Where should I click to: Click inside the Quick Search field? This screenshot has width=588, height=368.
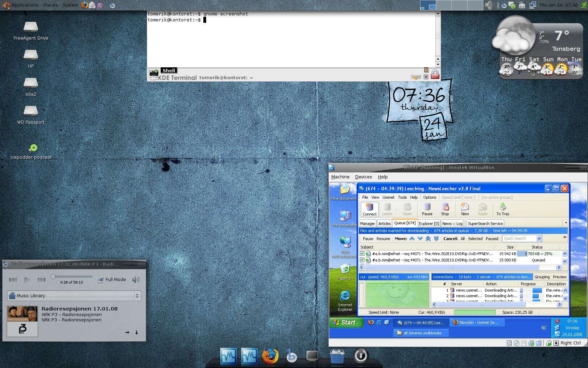pos(519,239)
